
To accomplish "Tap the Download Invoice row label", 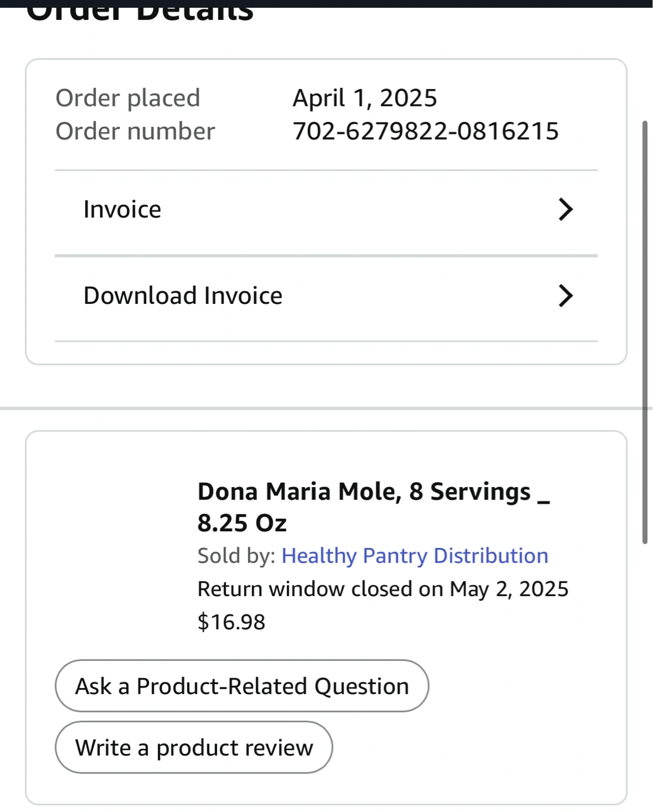I will tap(183, 295).
